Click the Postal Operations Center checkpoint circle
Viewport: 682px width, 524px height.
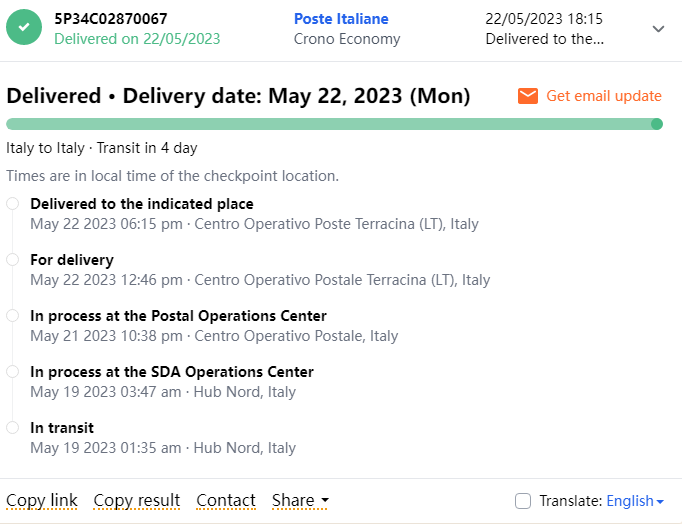(12, 316)
